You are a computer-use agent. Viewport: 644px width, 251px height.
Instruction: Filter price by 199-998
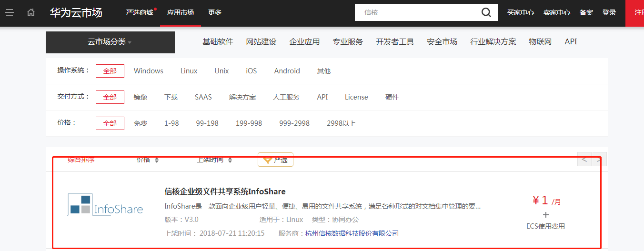coord(249,123)
